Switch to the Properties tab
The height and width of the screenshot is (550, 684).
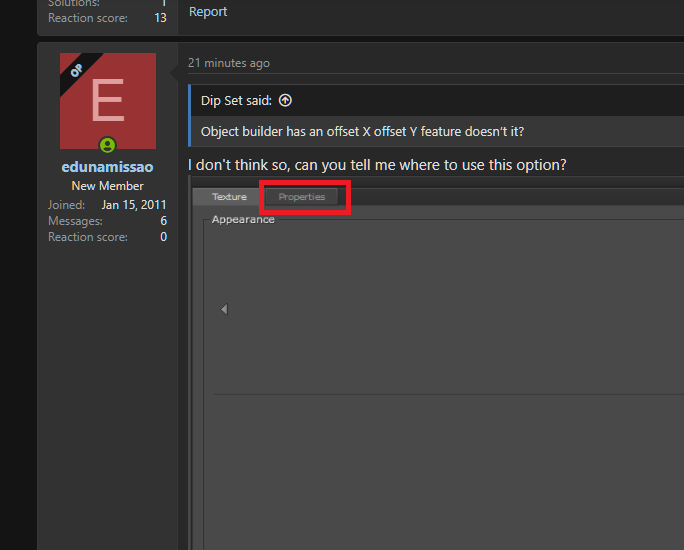pos(302,197)
